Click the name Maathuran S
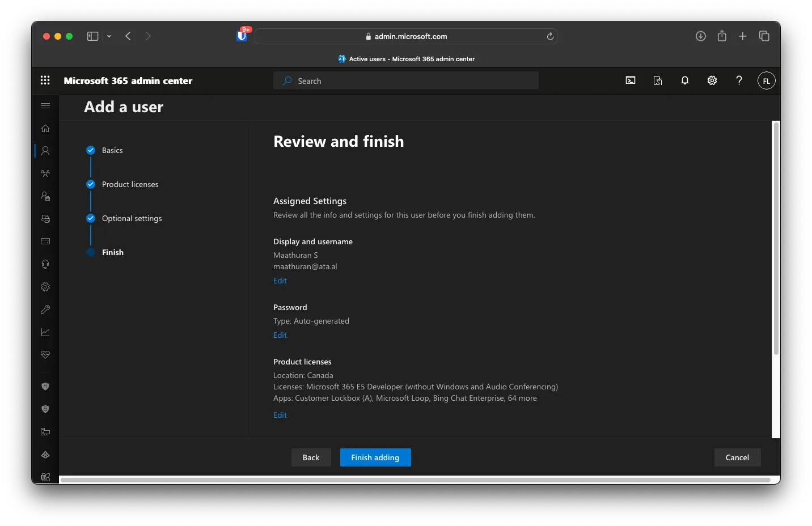The width and height of the screenshot is (812, 526). point(295,255)
